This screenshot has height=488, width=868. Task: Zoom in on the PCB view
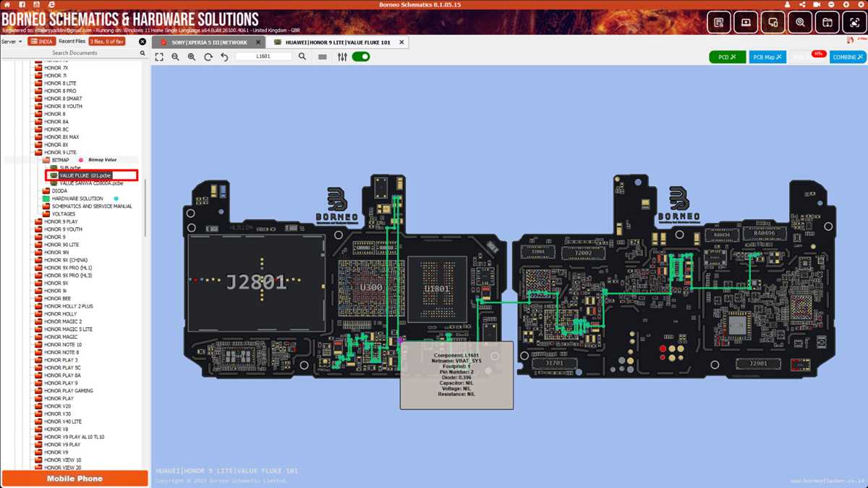pos(192,56)
